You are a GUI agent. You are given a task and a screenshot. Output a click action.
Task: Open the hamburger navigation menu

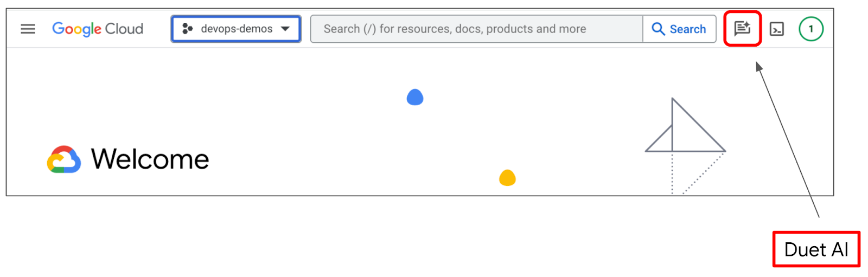tap(28, 29)
